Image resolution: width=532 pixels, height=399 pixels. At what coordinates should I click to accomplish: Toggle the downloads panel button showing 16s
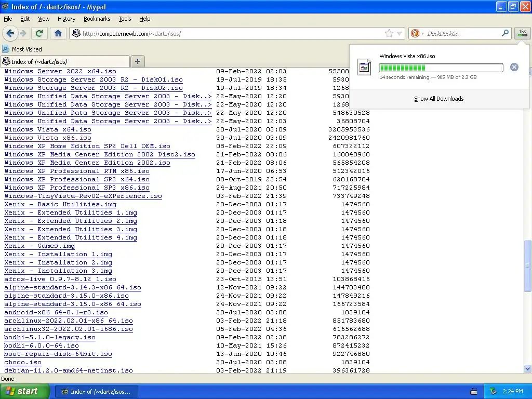coord(523,33)
